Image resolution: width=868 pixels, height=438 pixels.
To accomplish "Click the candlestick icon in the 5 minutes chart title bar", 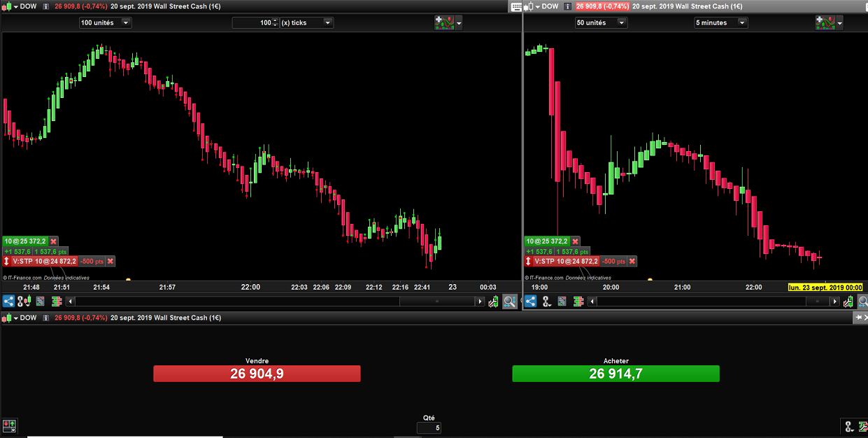I will coord(528,6).
